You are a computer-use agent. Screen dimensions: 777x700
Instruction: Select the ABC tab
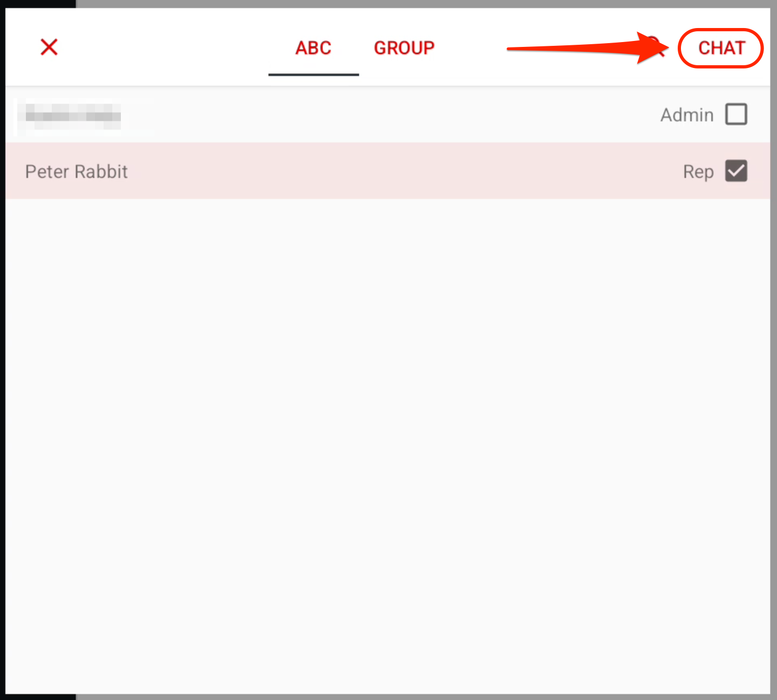[x=313, y=48]
